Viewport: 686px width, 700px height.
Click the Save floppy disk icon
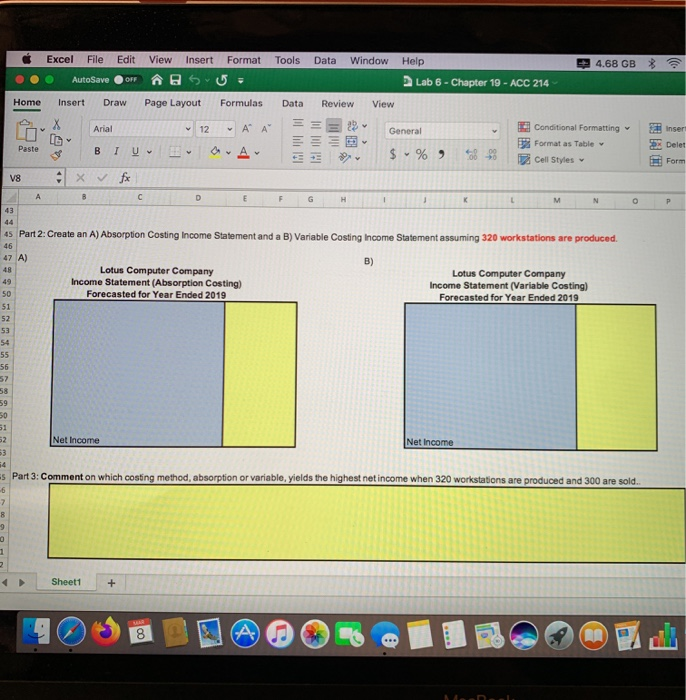[176, 80]
